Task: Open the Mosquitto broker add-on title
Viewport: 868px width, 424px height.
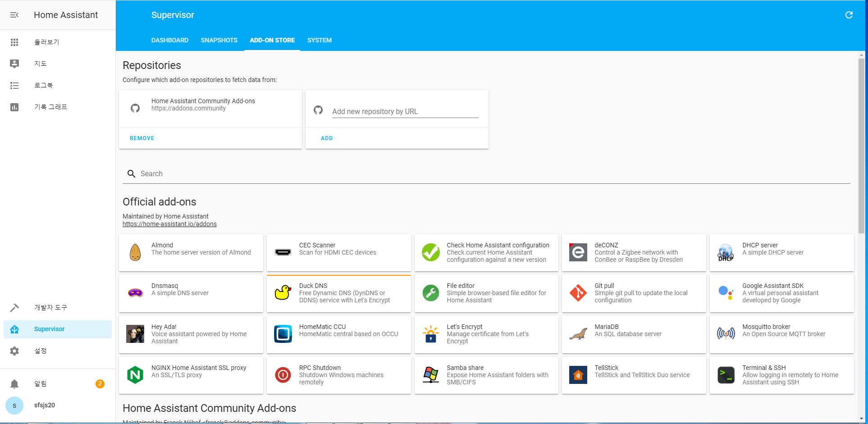Action: (766, 327)
